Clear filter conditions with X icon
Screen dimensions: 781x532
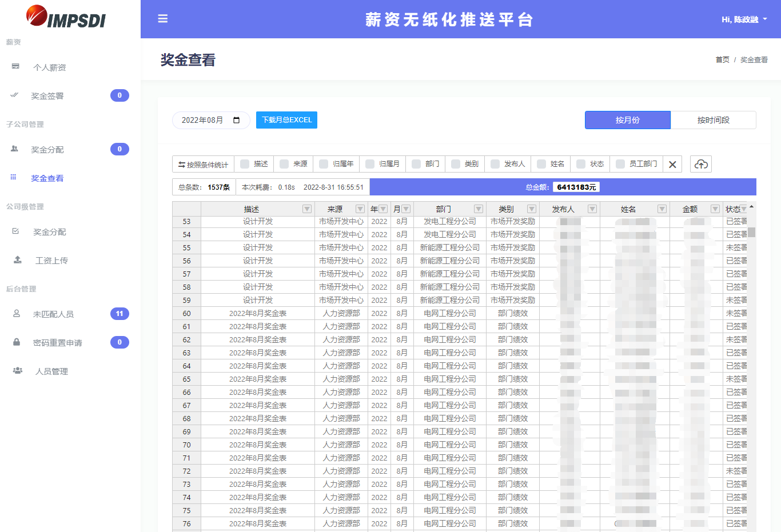coord(672,165)
